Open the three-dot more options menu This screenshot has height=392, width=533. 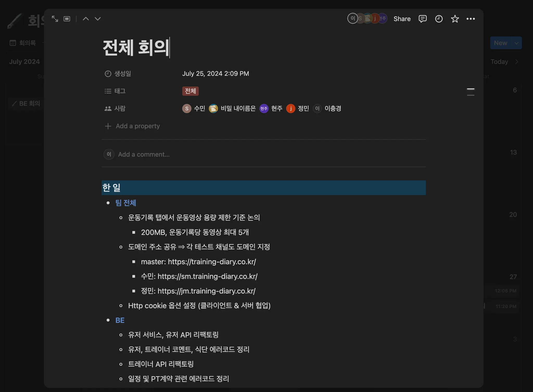pyautogui.click(x=471, y=19)
